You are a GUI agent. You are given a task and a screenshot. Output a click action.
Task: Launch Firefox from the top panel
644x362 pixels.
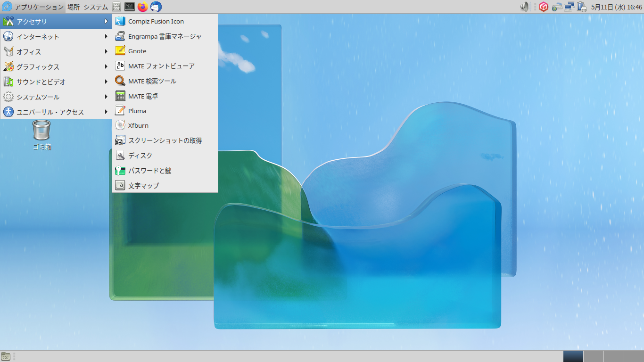pos(142,7)
